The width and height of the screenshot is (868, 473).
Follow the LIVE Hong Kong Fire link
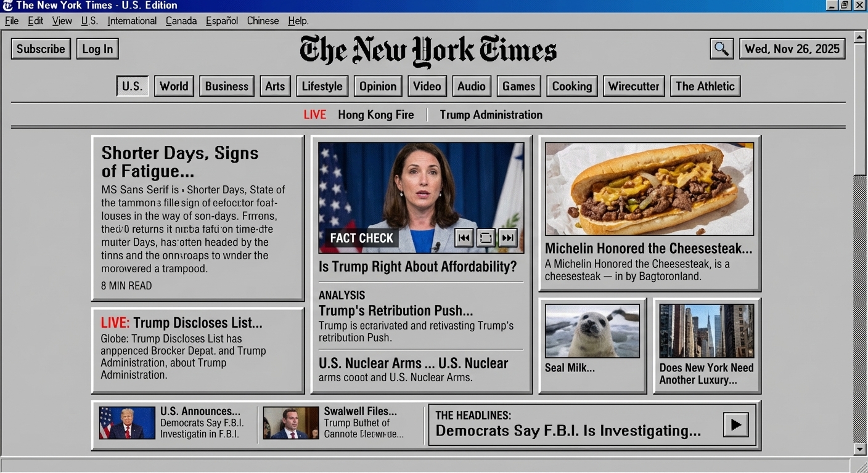376,115
